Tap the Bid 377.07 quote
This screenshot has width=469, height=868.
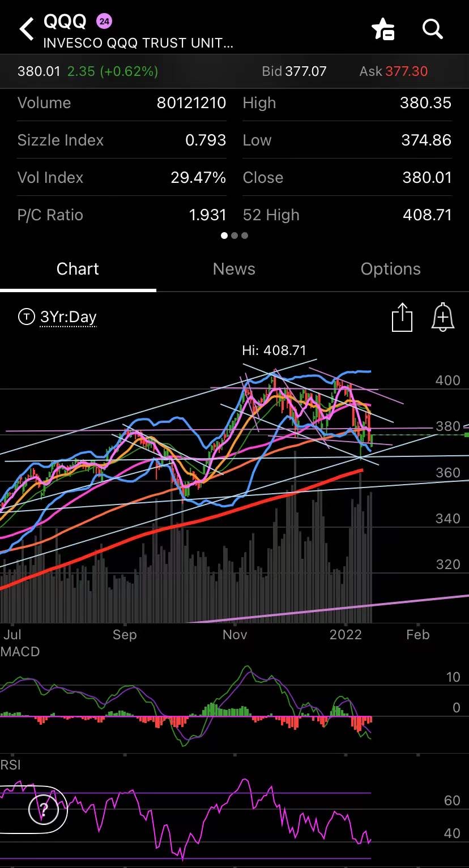click(x=294, y=71)
